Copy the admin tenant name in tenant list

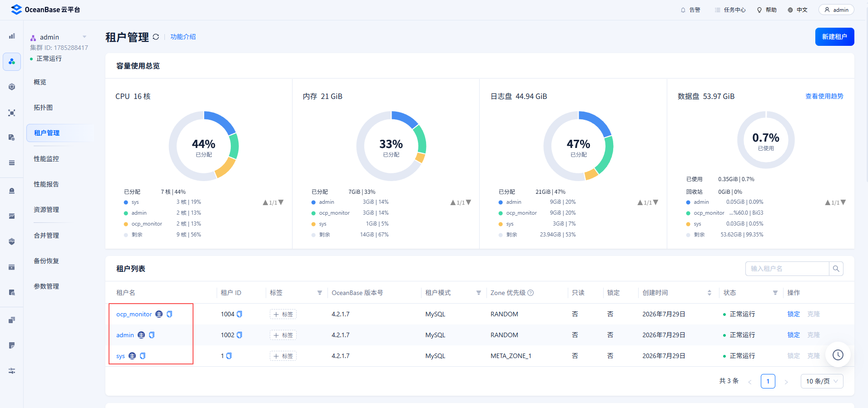[152, 335]
